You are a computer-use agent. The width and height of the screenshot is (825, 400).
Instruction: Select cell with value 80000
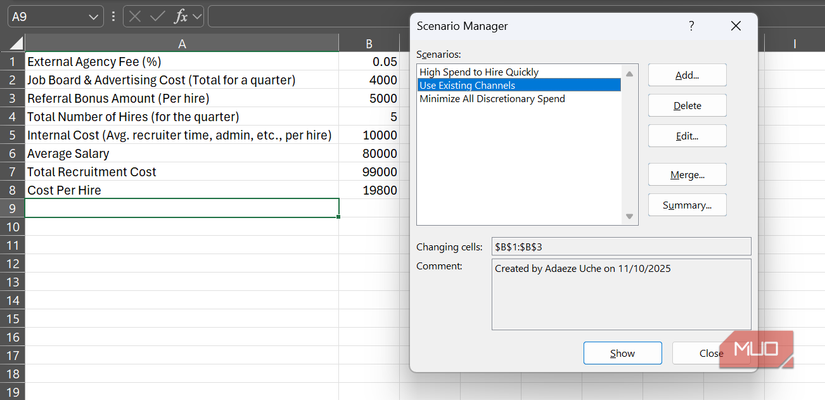369,154
